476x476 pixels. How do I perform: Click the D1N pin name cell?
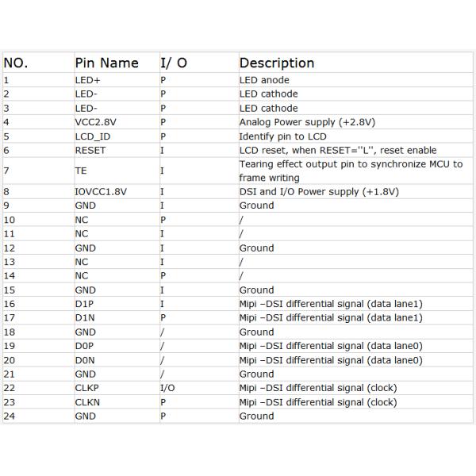tap(85, 317)
